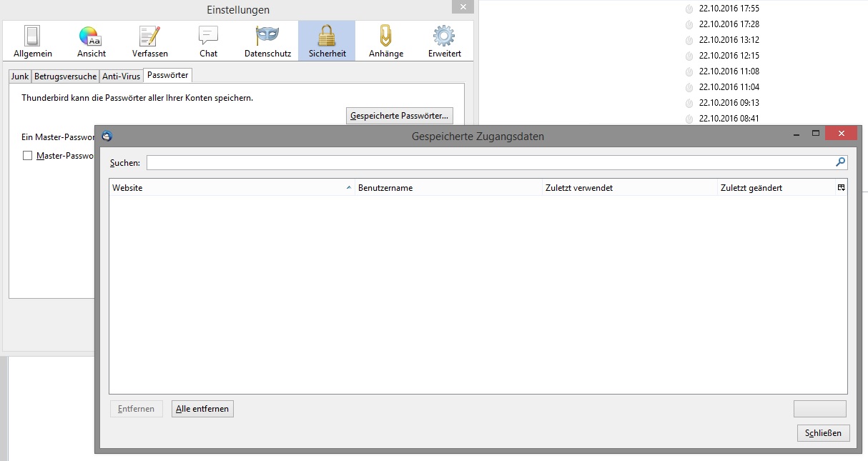The width and height of the screenshot is (868, 461).
Task: Click the Entfernen button
Action: click(x=136, y=409)
